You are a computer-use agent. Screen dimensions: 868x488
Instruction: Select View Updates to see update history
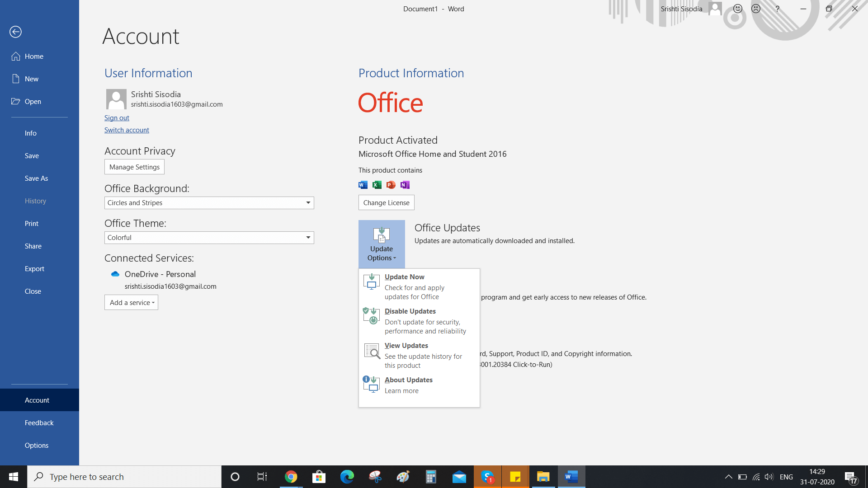[x=406, y=345]
